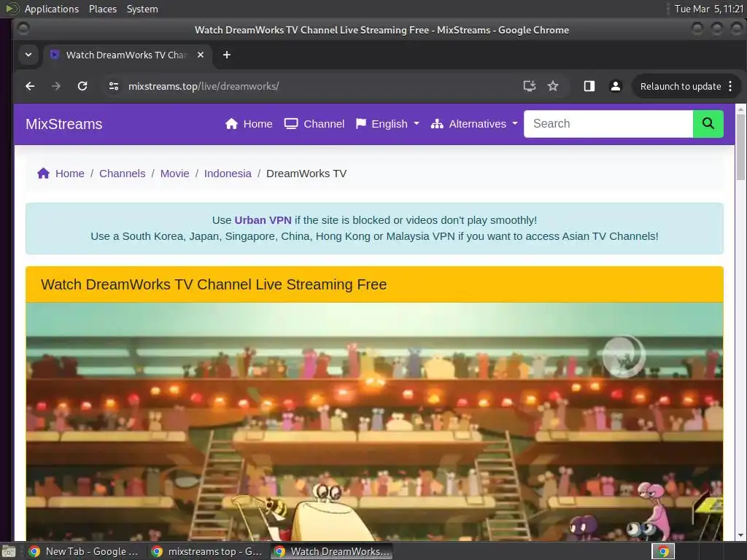The height and width of the screenshot is (560, 747).
Task: Open the Places menu in top panel
Action: 102,9
